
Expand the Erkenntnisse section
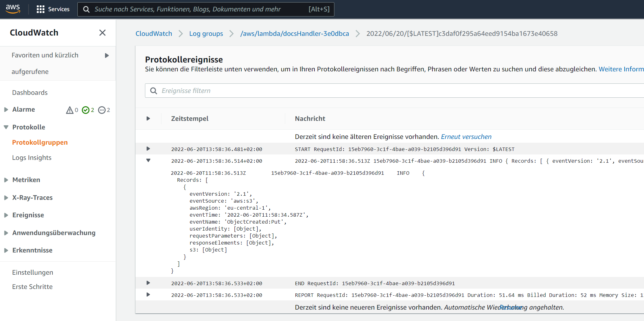click(6, 250)
